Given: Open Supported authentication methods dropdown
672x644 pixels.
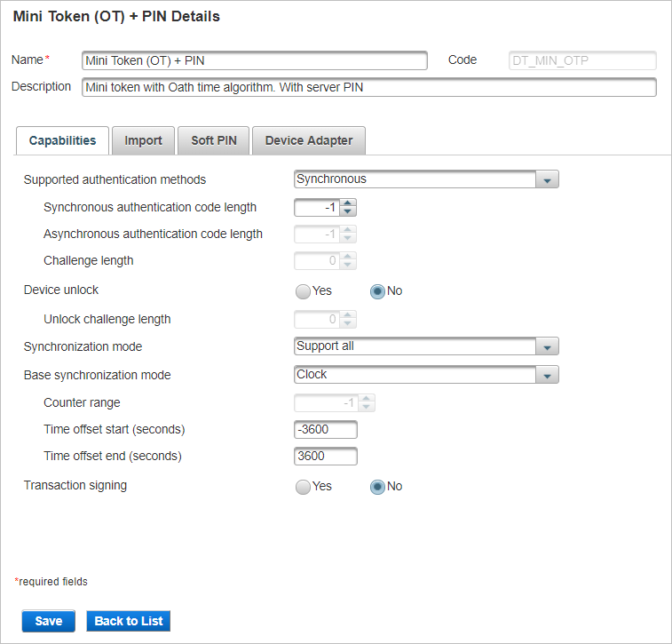Looking at the screenshot, I should pyautogui.click(x=426, y=179).
